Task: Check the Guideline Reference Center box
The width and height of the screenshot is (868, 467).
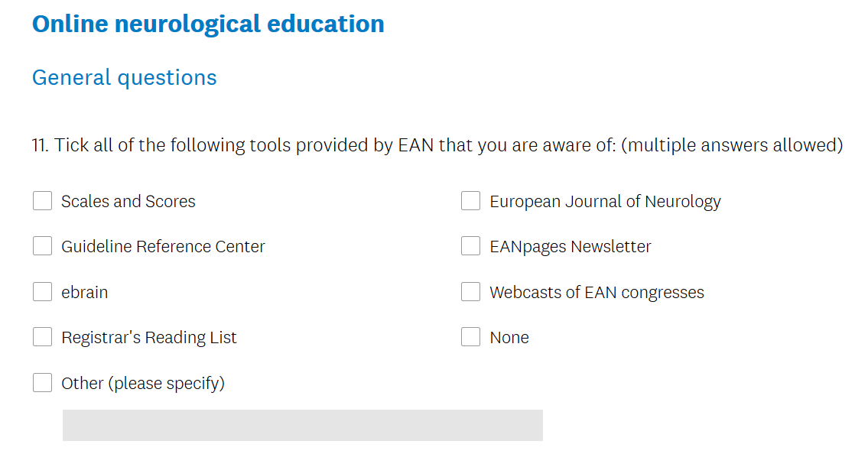Action: [x=42, y=246]
